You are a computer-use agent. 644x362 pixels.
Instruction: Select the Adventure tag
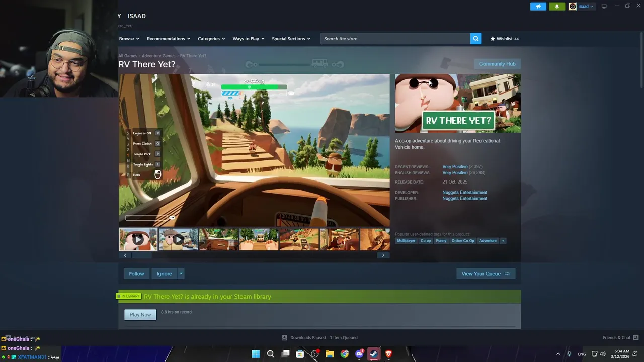point(488,241)
